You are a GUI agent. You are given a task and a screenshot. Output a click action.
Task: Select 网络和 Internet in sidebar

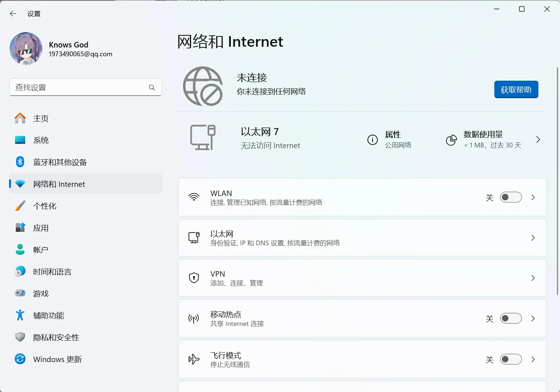tap(86, 184)
